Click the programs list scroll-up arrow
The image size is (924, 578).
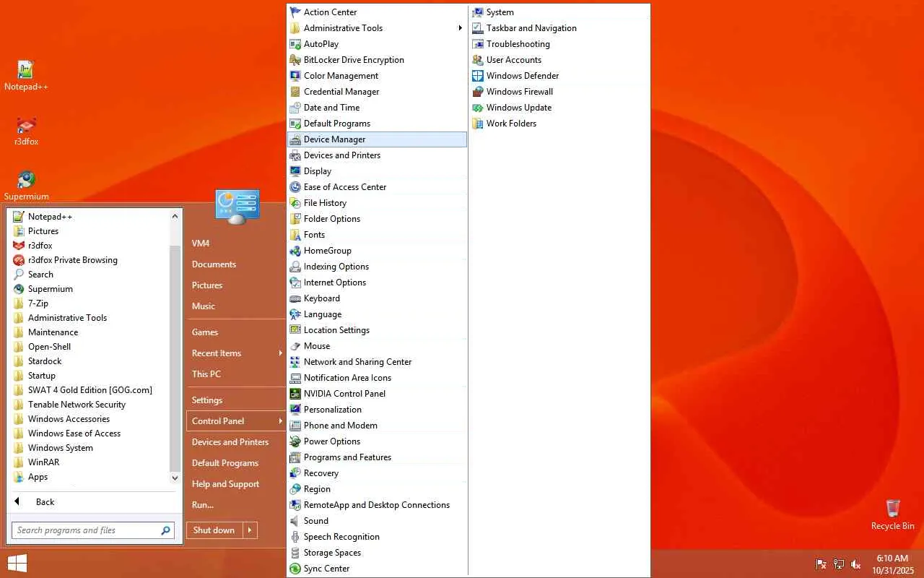(175, 216)
